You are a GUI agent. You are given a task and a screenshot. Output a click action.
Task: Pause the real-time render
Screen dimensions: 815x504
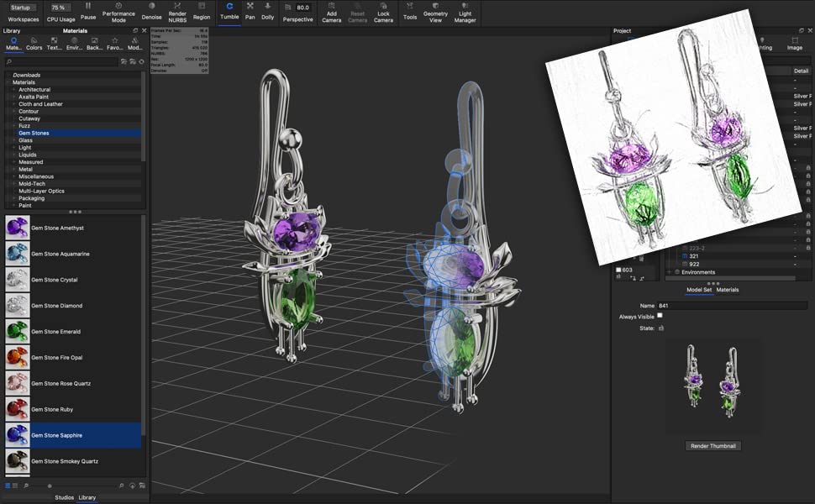tap(88, 11)
